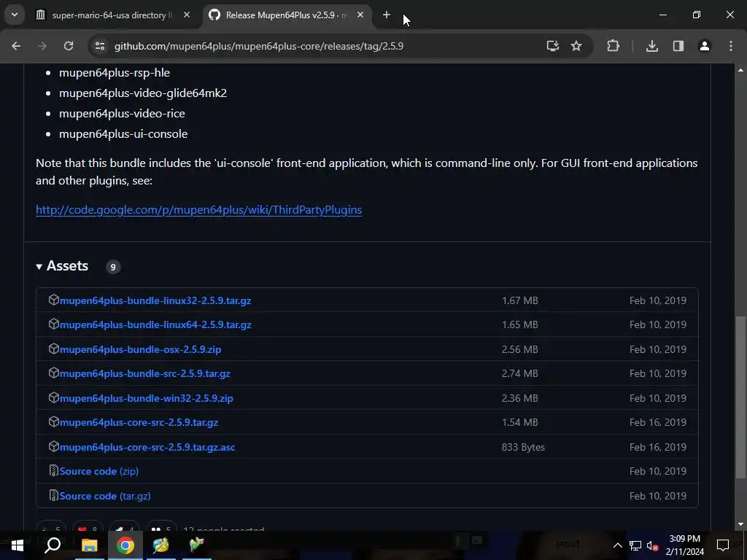Open the Chrome downloads icon
The width and height of the screenshot is (747, 560).
pyautogui.click(x=652, y=46)
